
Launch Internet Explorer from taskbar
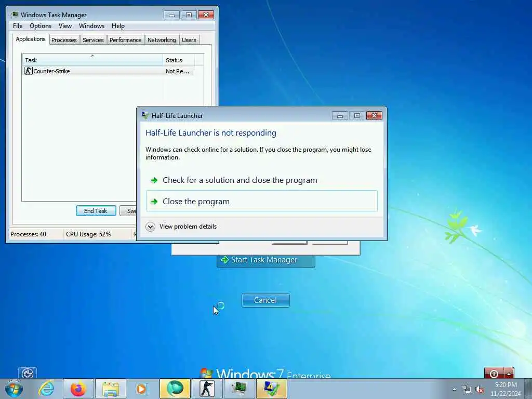tap(46, 389)
